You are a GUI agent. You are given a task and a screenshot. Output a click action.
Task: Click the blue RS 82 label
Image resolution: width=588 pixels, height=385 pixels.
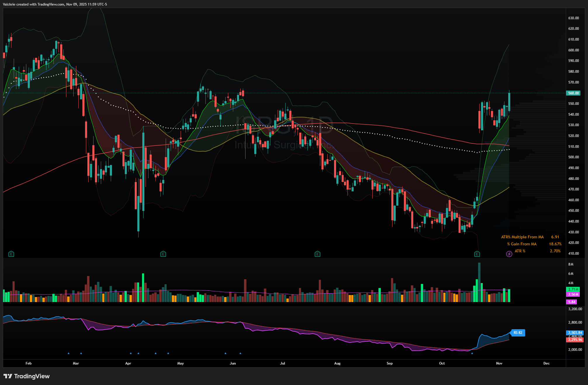coord(518,333)
